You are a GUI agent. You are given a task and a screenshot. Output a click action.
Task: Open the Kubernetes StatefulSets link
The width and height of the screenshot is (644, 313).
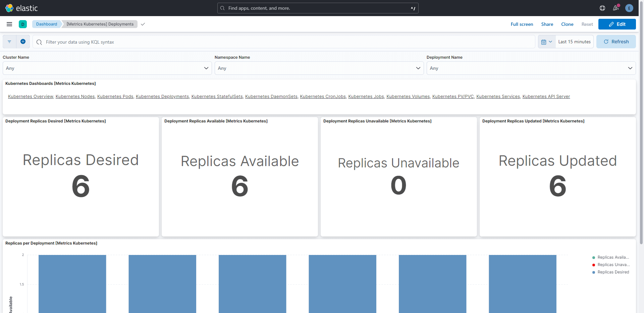coord(217,97)
